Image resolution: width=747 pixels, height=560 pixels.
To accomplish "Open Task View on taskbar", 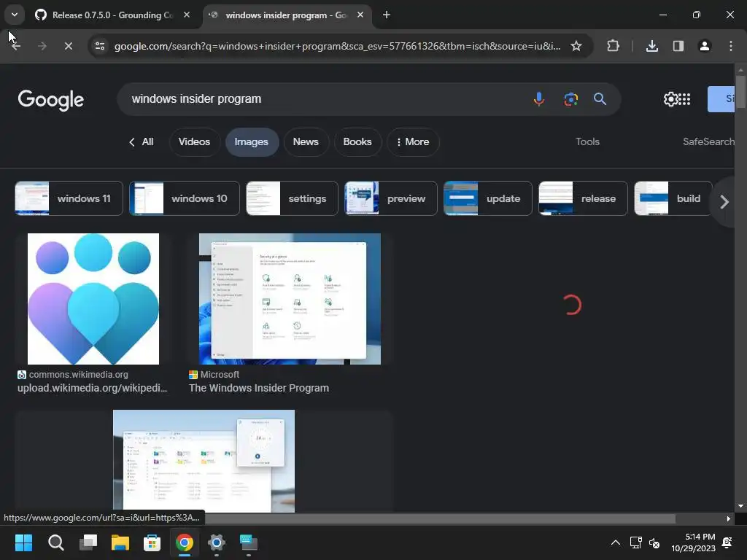I will (x=88, y=542).
